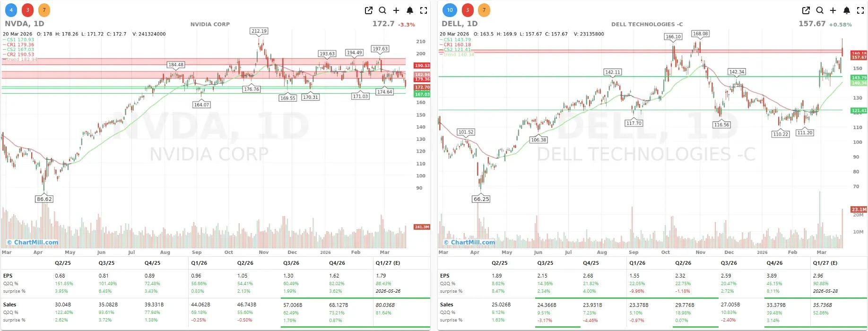The image size is (868, 331).
Task: Expand the NVDA chart to fullscreen
Action: (x=423, y=10)
